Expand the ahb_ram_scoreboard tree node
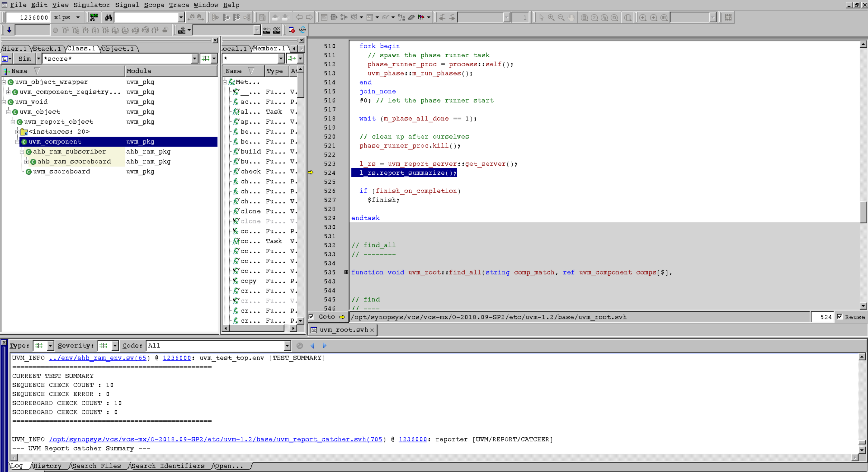868x472 pixels. pos(26,162)
